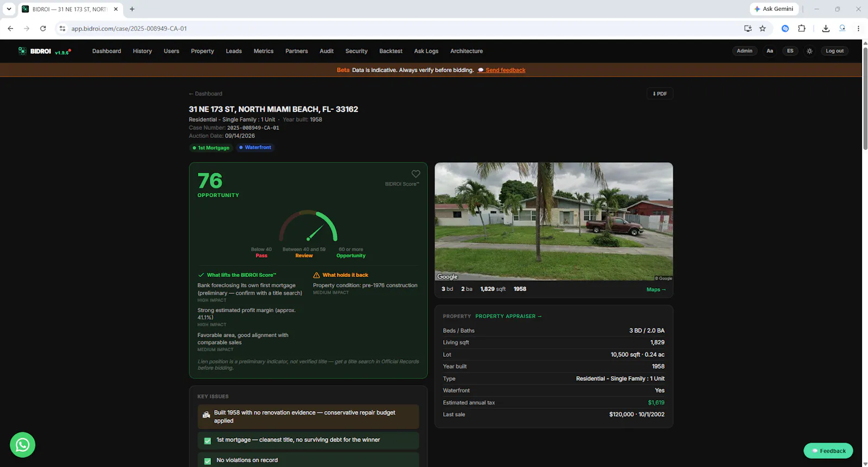The image size is (868, 467).
Task: Open browser extensions puzzle icon
Action: click(801, 28)
